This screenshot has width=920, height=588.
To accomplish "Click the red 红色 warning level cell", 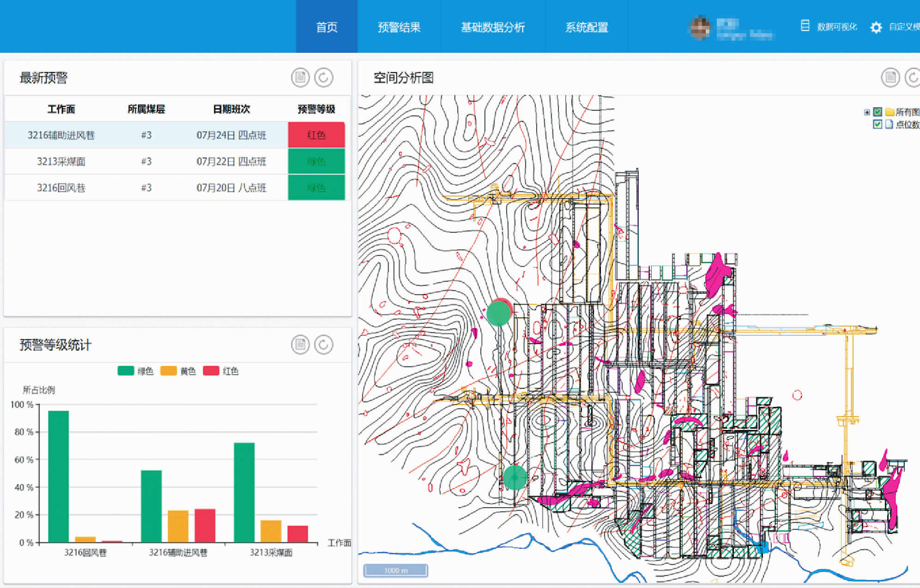I will tap(316, 135).
